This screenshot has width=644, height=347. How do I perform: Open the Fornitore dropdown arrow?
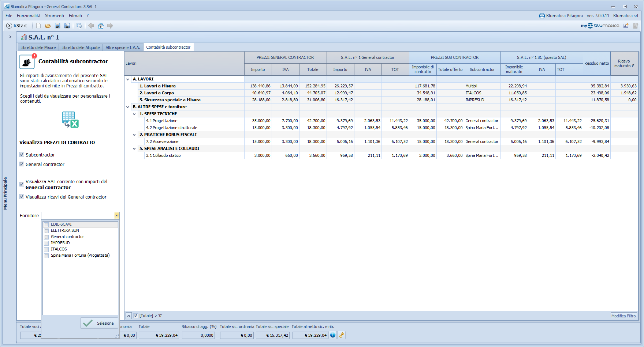116,216
